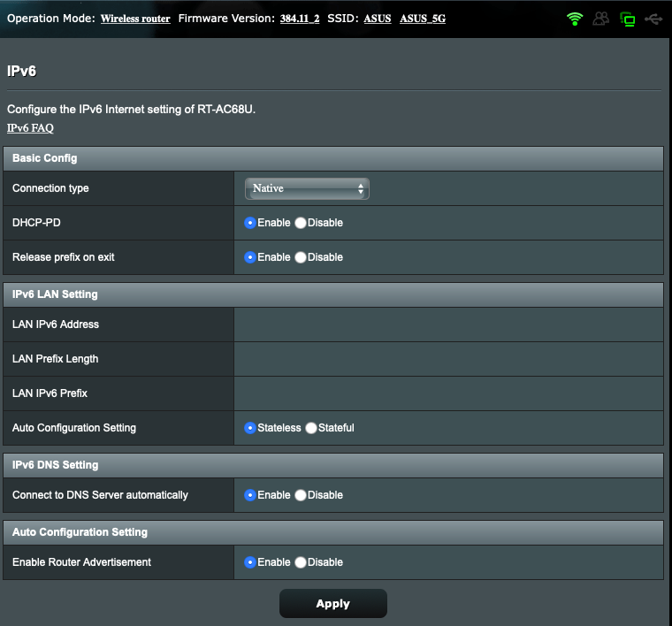
Task: Choose Stateful auto configuration
Action: 311,428
